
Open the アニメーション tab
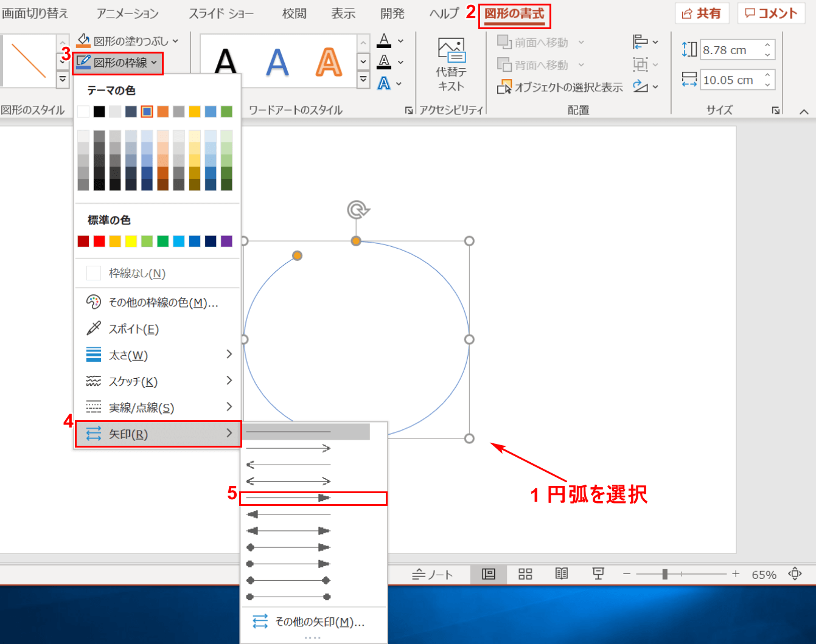pos(128,13)
